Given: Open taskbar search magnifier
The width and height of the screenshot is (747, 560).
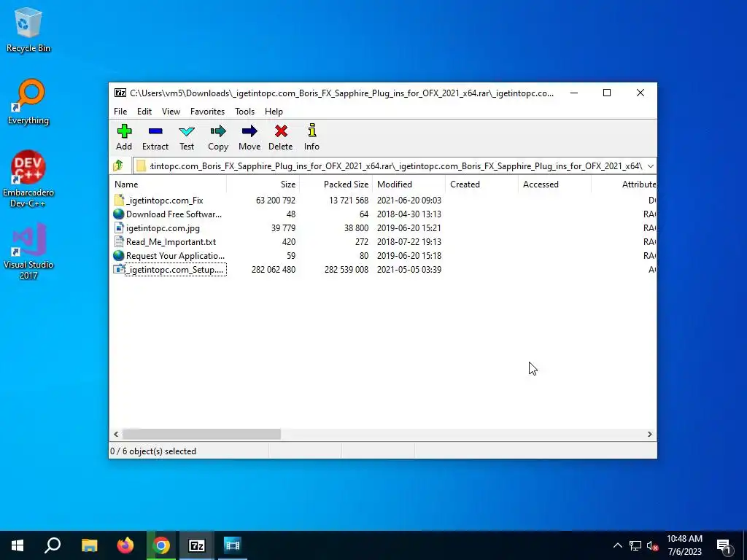Looking at the screenshot, I should point(53,545).
